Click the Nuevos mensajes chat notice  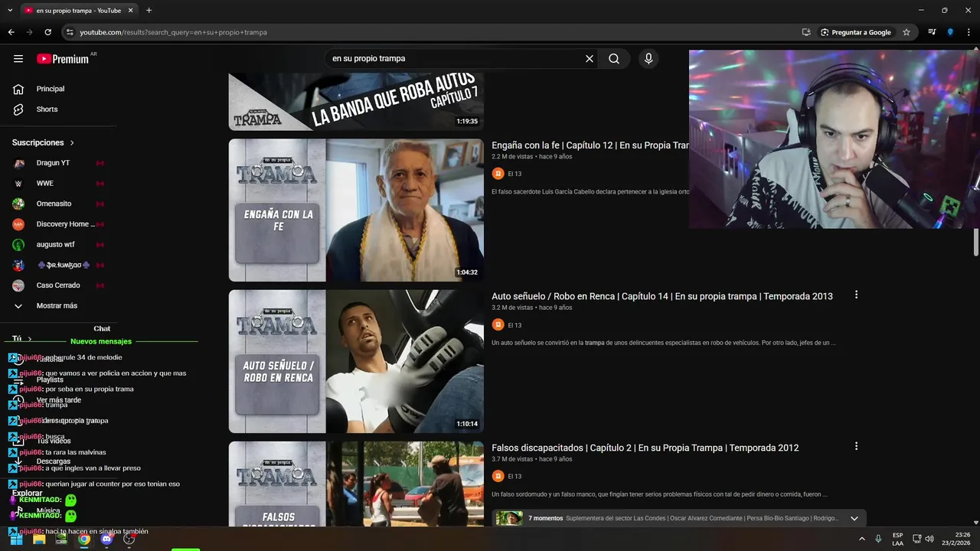pyautogui.click(x=101, y=341)
